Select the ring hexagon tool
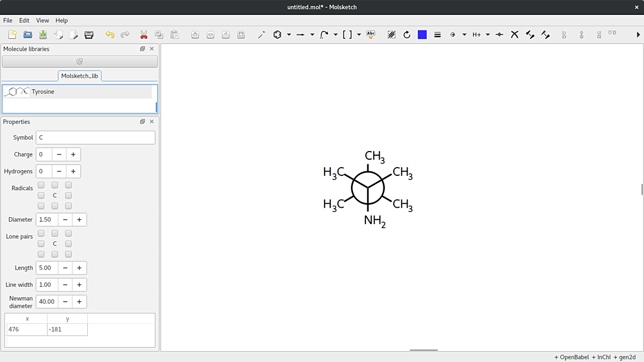Screen dimensions: 644x362 278,35
